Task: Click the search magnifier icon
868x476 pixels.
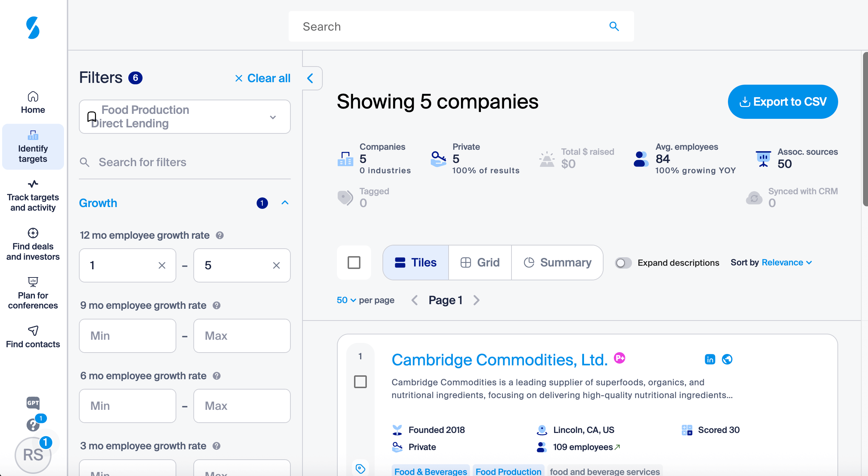Action: [x=614, y=26]
